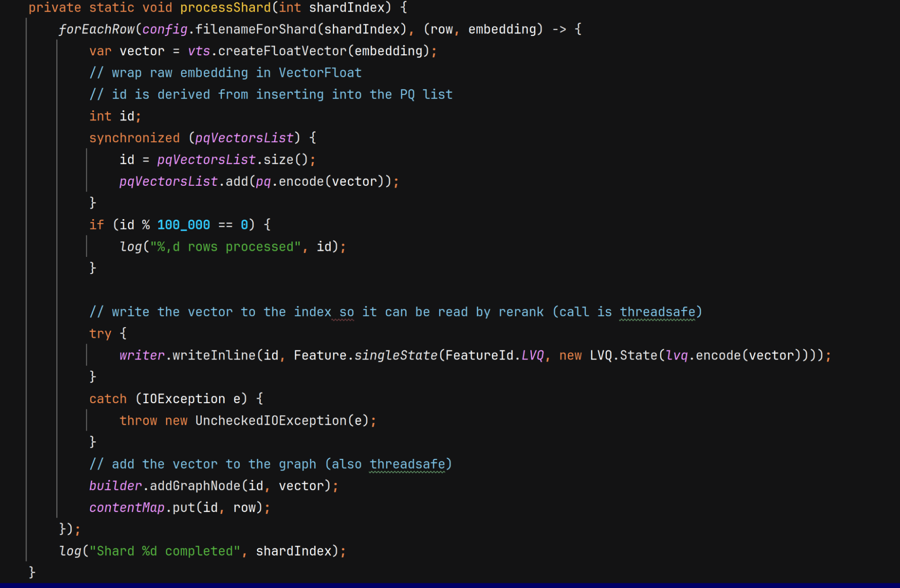900x588 pixels.
Task: Click the synchronized keyword
Action: [134, 138]
